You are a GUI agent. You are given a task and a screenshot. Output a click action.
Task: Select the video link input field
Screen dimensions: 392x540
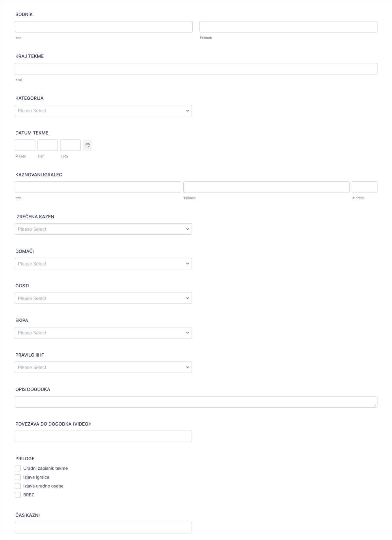coord(103,436)
